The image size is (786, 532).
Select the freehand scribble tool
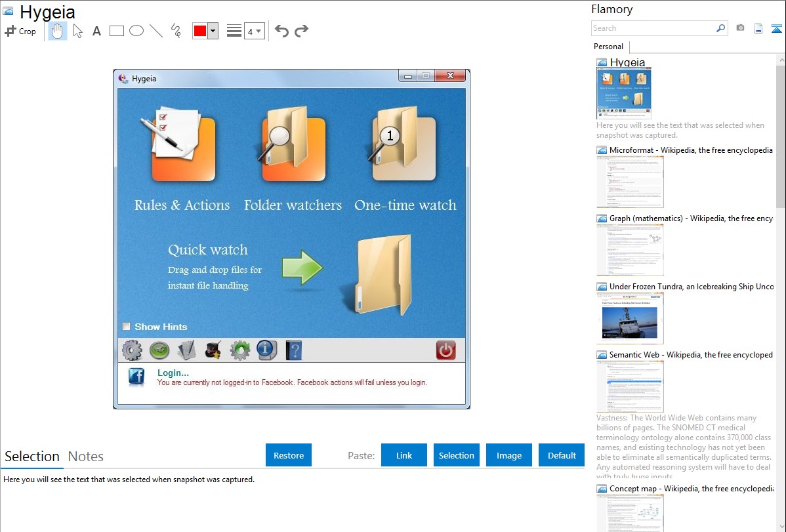tap(175, 31)
